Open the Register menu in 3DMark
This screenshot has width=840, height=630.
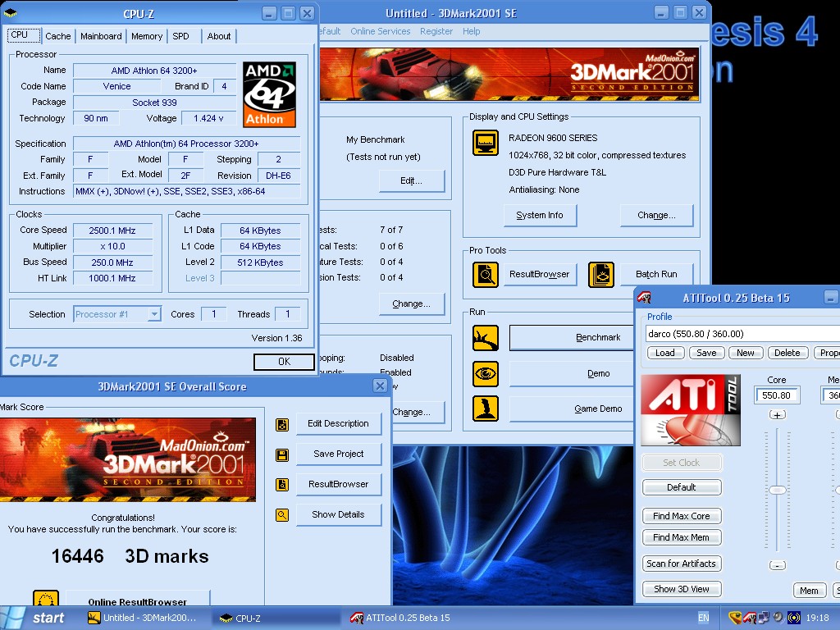coord(436,31)
